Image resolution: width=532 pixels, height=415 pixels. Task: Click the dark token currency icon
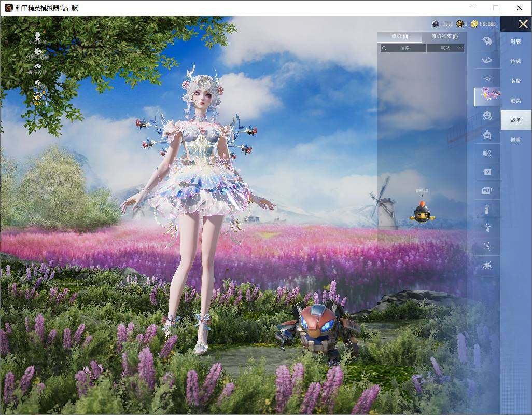click(436, 24)
